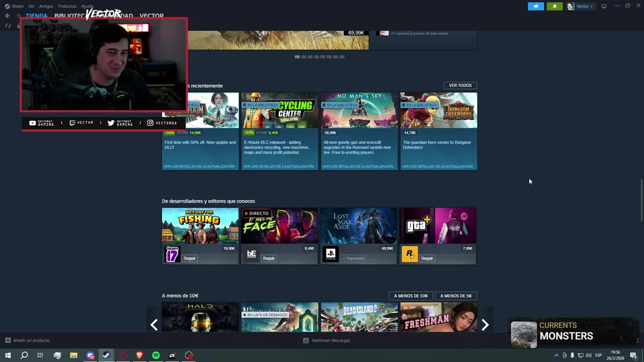Click the vertical page scrollbar
The image size is (644, 362).
[641, 199]
